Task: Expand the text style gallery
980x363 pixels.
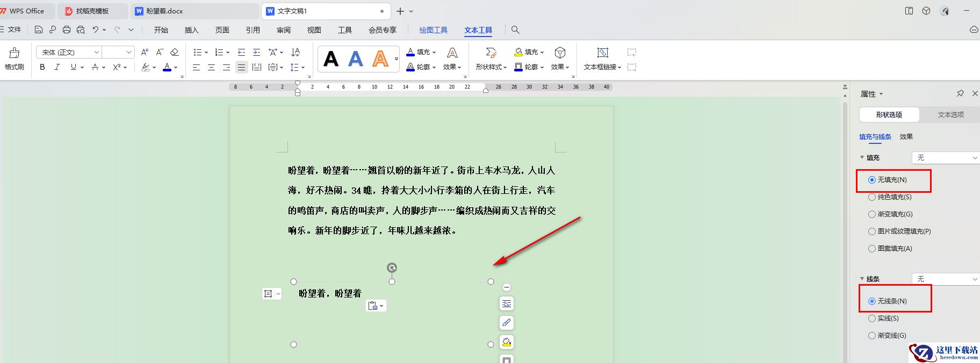Action: [397, 59]
